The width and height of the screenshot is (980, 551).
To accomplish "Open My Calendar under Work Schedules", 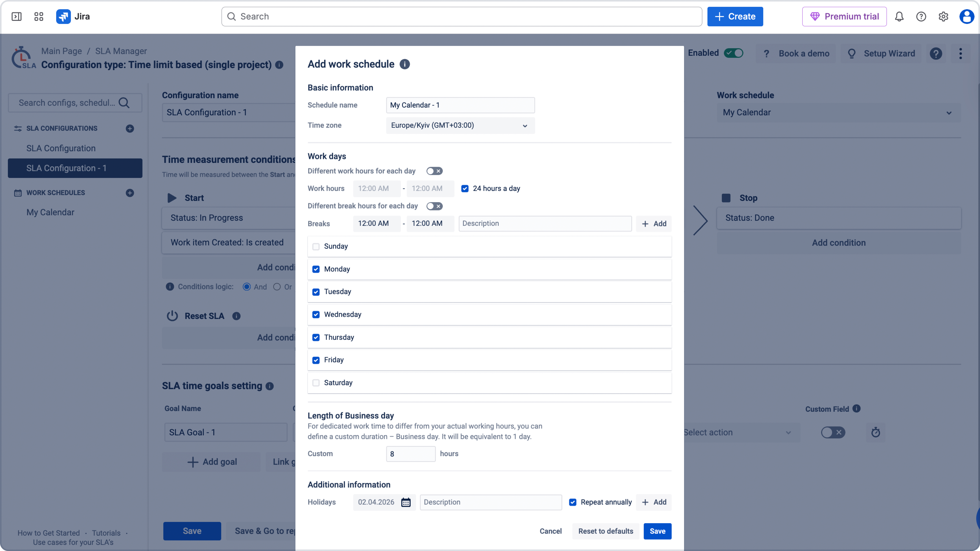I will (50, 212).
